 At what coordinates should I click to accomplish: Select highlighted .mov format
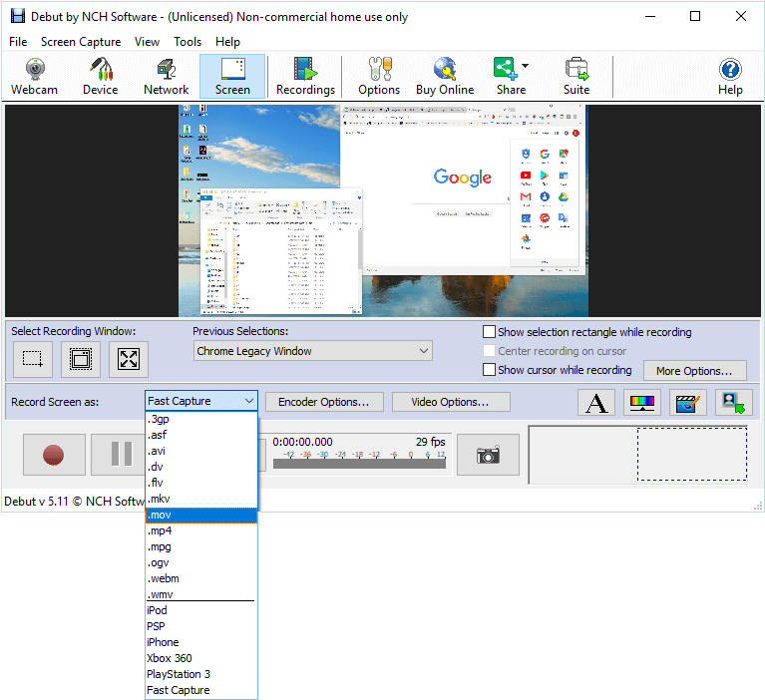[x=201, y=516]
